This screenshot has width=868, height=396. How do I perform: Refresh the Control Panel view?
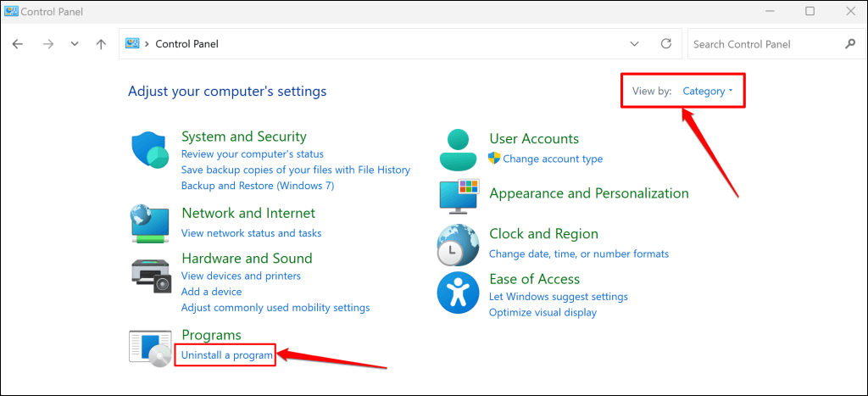coord(666,44)
